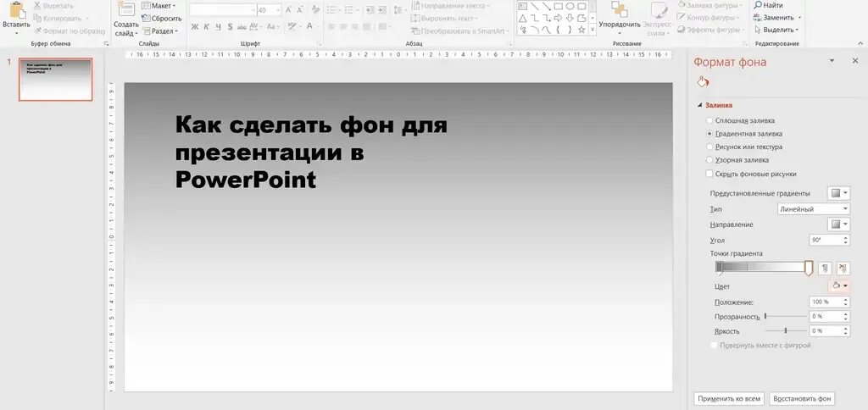The height and width of the screenshot is (410, 868).
Task: Select Узорная заливка radio button
Action: point(709,160)
